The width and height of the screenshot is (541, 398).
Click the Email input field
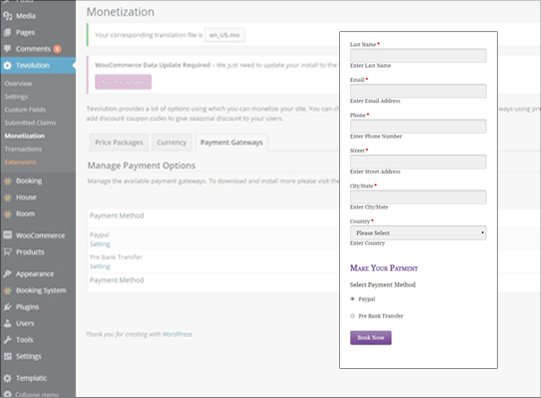pos(418,91)
